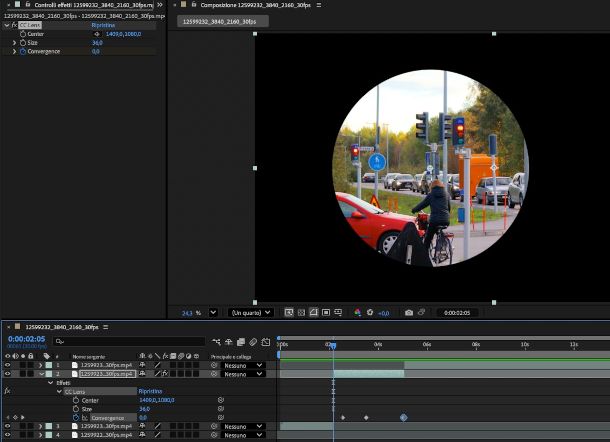Open the (Un quarto) resolution dropdown

251,312
